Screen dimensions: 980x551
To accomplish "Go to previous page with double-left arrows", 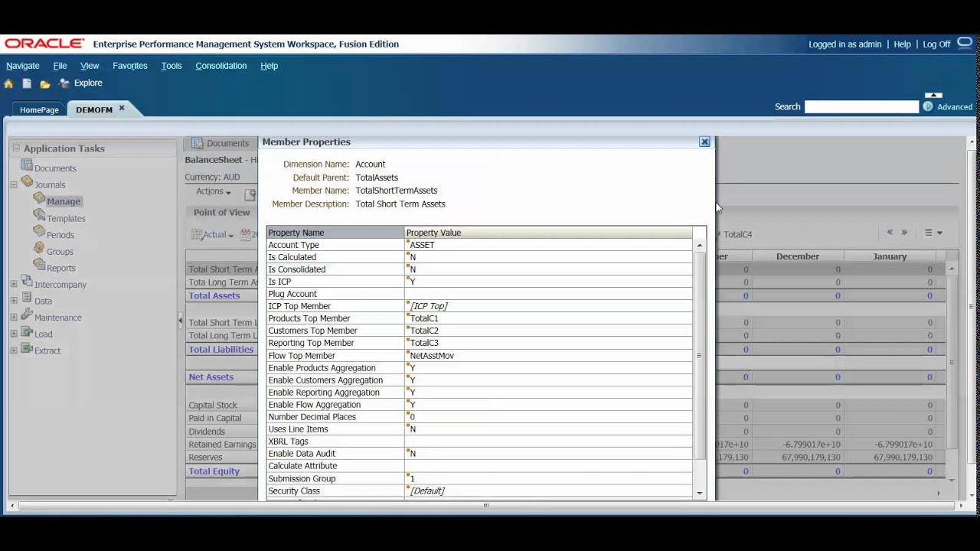I will pos(890,233).
